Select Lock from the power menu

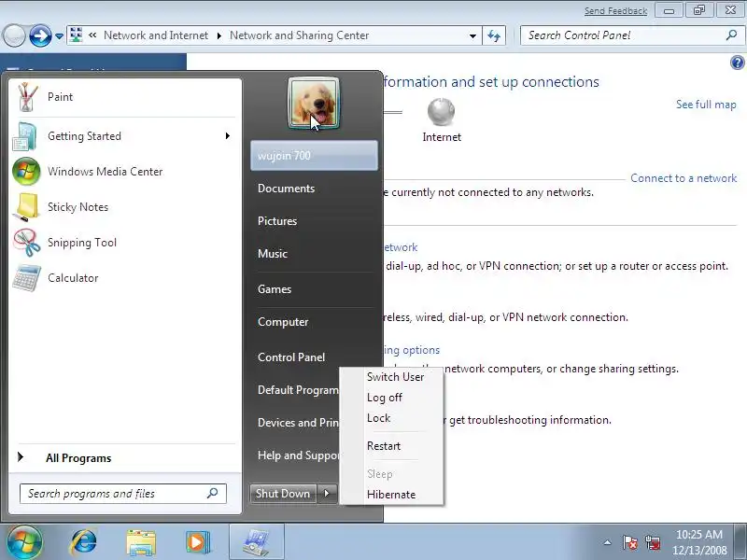(x=379, y=418)
